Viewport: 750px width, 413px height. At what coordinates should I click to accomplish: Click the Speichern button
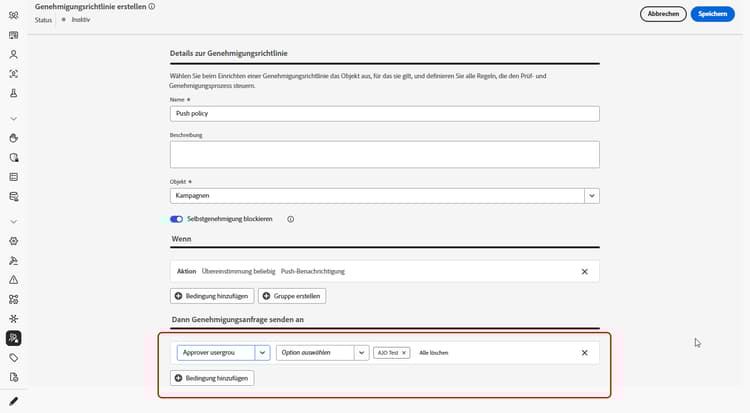click(x=712, y=14)
